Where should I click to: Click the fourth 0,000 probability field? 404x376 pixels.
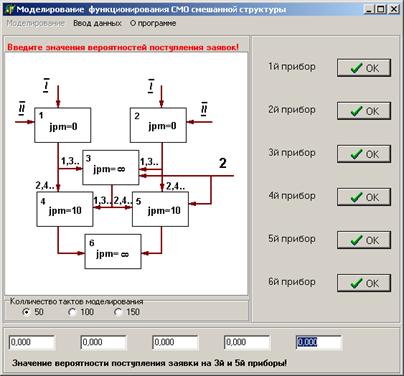click(x=247, y=342)
